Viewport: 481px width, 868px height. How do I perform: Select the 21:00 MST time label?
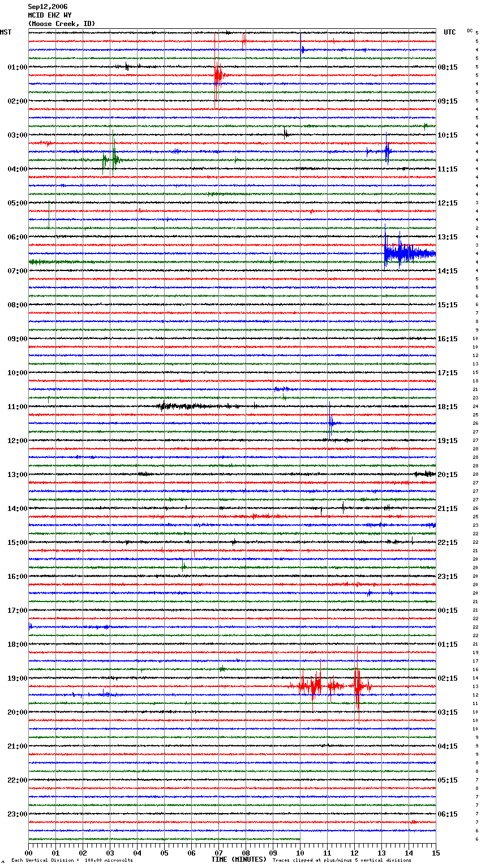(17, 746)
